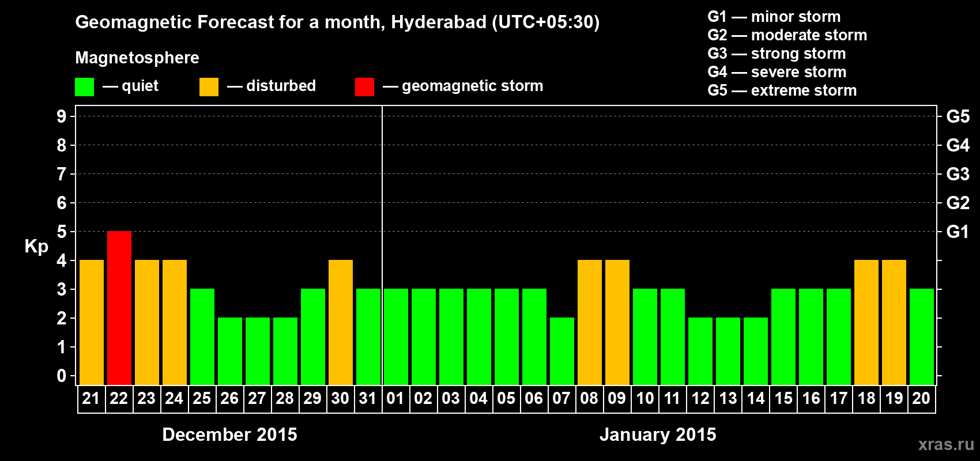Select the green bar for January 04
This screenshot has height=461, width=980.
tap(479, 337)
